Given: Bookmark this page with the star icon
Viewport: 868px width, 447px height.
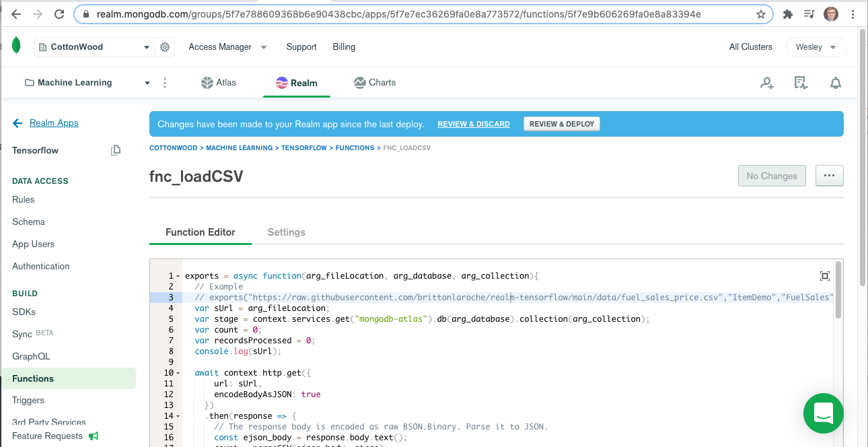Looking at the screenshot, I should 761,14.
